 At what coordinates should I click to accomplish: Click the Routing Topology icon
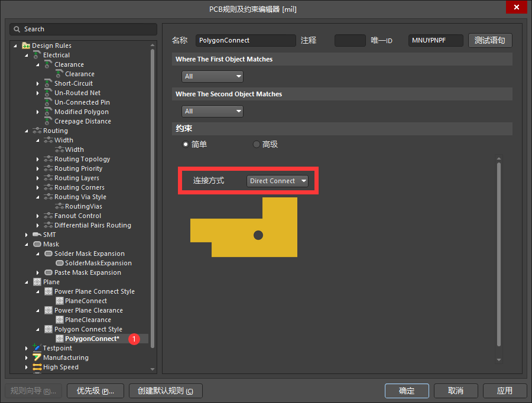click(x=48, y=159)
